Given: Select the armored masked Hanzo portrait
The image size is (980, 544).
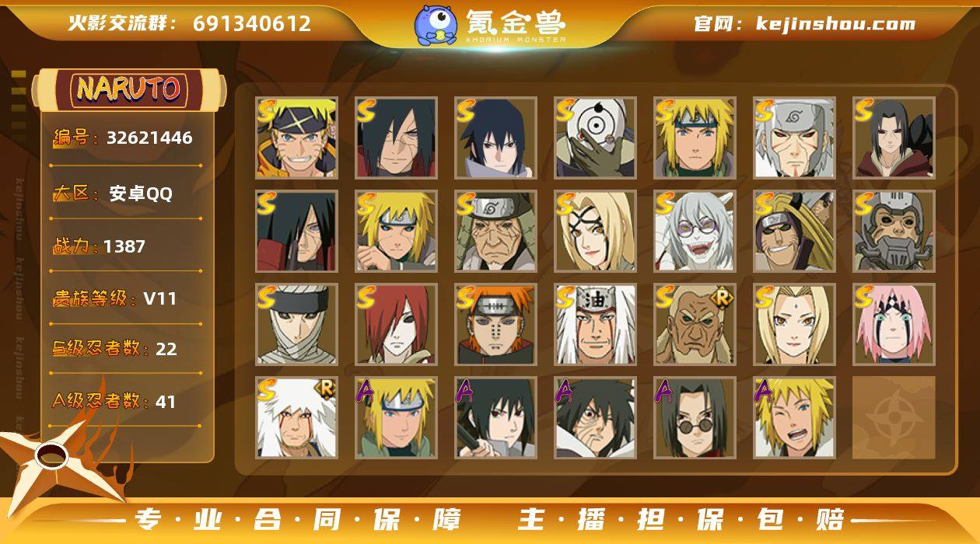Looking at the screenshot, I should 894,232.
